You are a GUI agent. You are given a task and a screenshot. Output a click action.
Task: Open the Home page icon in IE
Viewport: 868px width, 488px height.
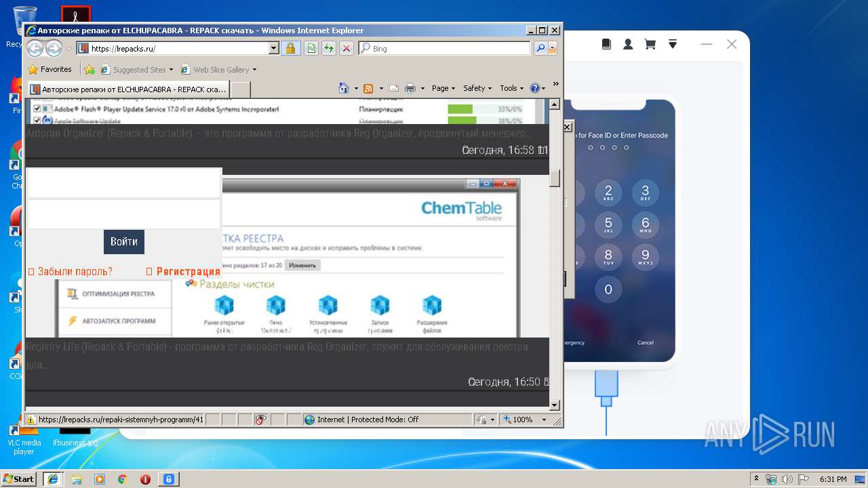pos(344,88)
